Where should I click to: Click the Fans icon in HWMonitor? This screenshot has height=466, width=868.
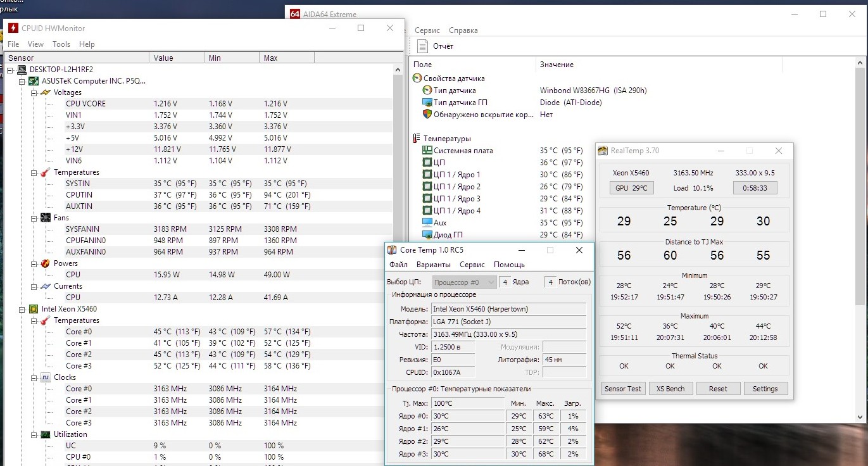(46, 218)
